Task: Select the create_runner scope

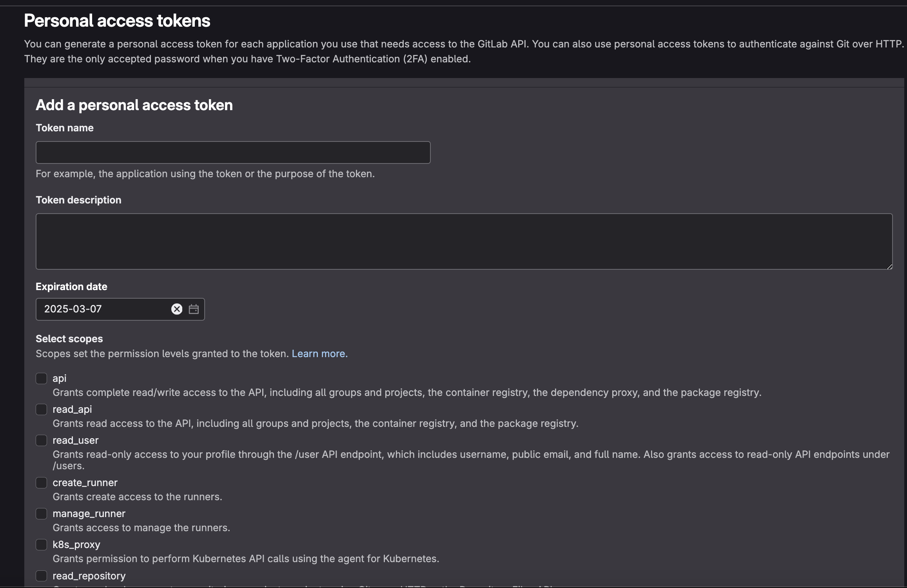Action: coord(42,483)
